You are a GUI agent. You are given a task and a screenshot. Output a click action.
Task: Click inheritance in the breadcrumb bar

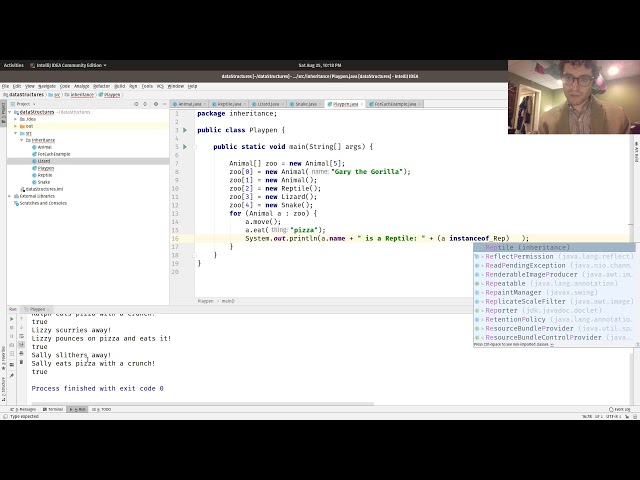82,95
